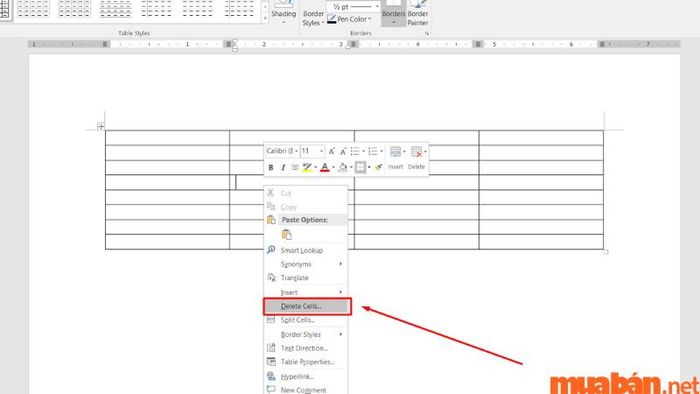Click the shading bucket in mini toolbar
This screenshot has width=700, height=394.
[342, 167]
